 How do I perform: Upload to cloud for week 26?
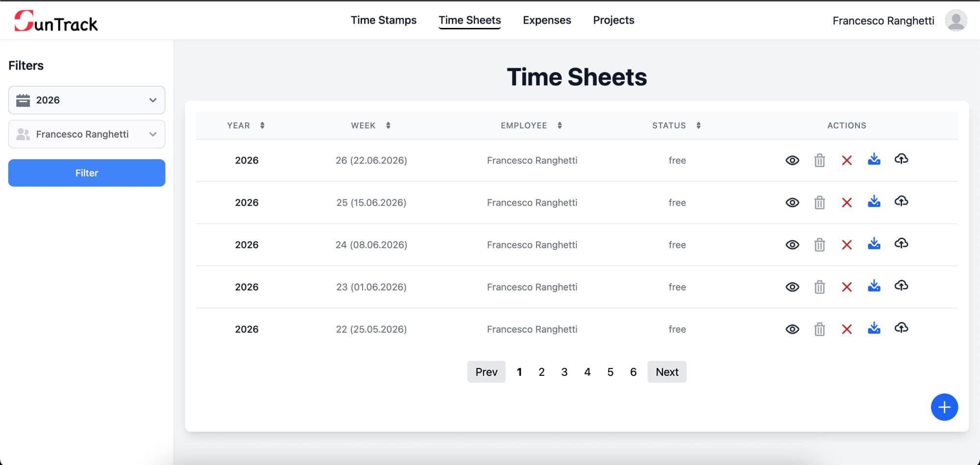[901, 159]
